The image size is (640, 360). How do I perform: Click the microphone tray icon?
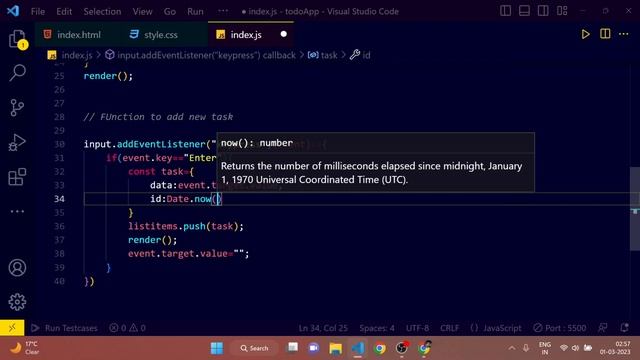point(526,348)
